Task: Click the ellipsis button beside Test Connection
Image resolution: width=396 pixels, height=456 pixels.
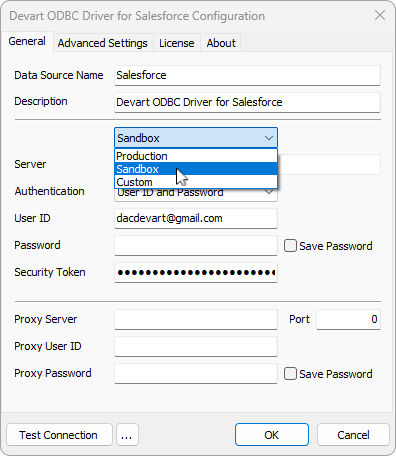Action: pos(127,435)
